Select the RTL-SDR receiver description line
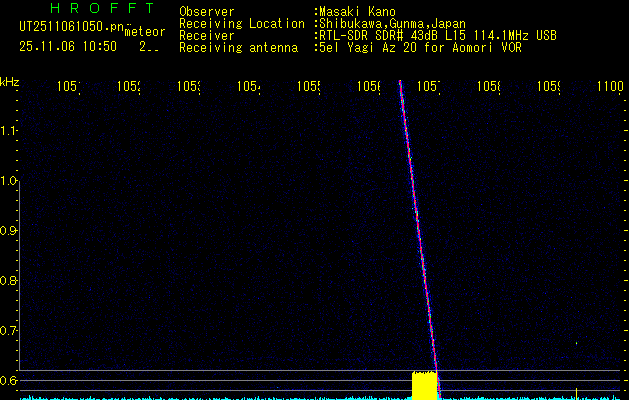 (438, 36)
